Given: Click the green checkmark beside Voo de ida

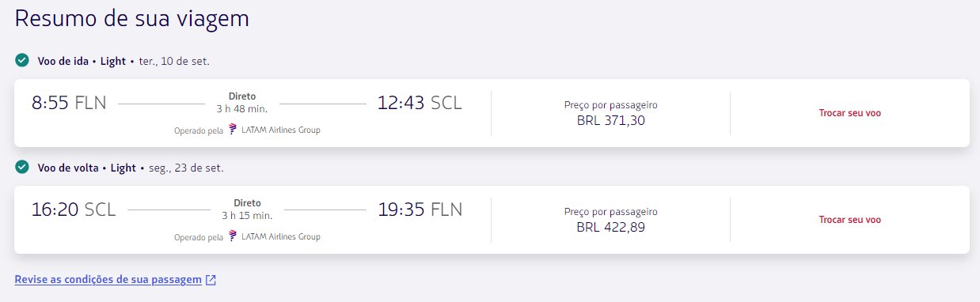Looking at the screenshot, I should [x=22, y=61].
